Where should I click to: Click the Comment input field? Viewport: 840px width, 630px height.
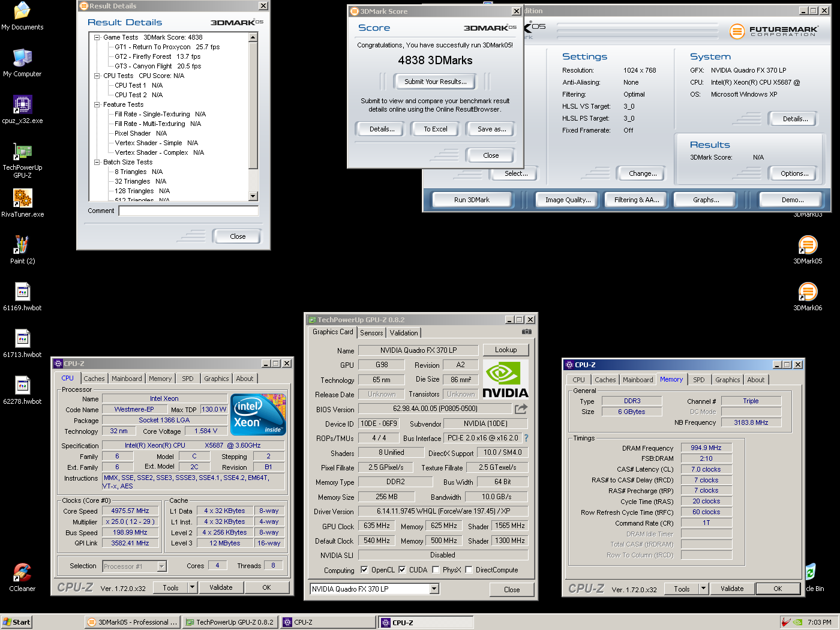188,211
